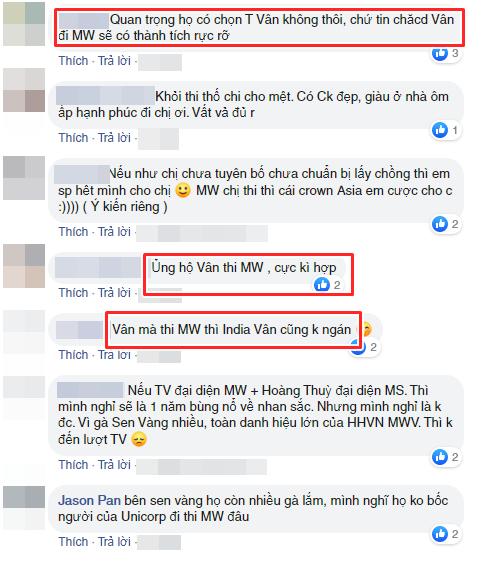The width and height of the screenshot is (494, 561).
Task: Click 'Thích' under 'Khỏi thi thố' comment
Action: tap(73, 138)
